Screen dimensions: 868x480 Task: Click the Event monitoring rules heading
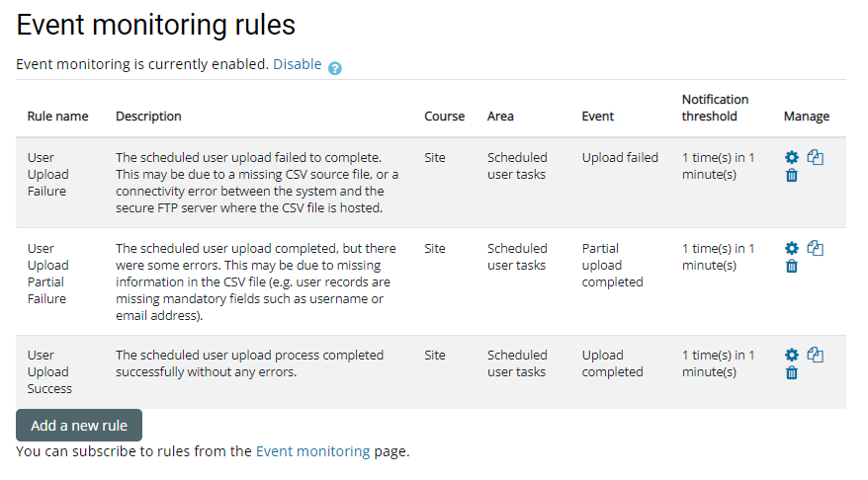point(156,26)
